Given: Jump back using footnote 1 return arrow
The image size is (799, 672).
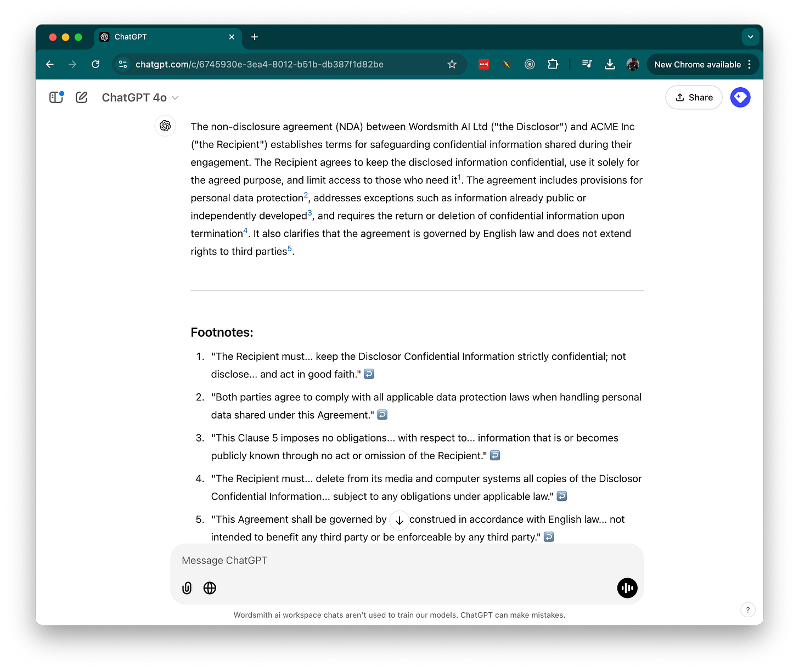Looking at the screenshot, I should 368,374.
